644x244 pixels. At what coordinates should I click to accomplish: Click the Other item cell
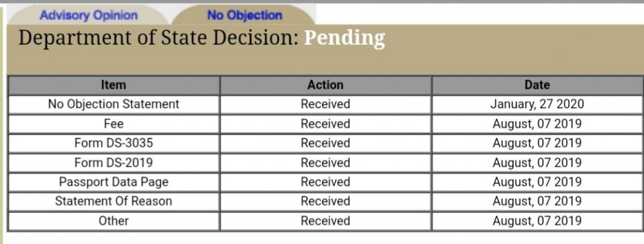coord(114,221)
